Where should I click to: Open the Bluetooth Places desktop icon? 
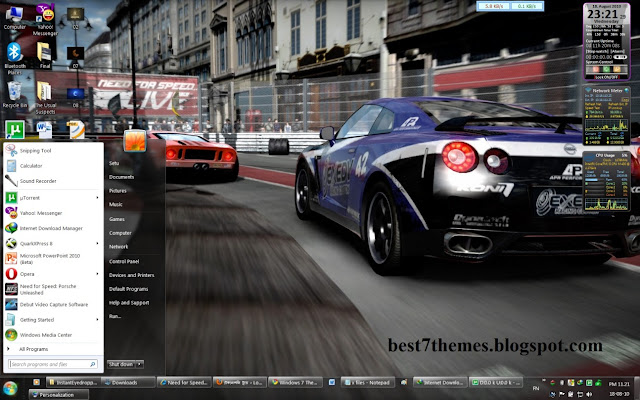coord(14,58)
